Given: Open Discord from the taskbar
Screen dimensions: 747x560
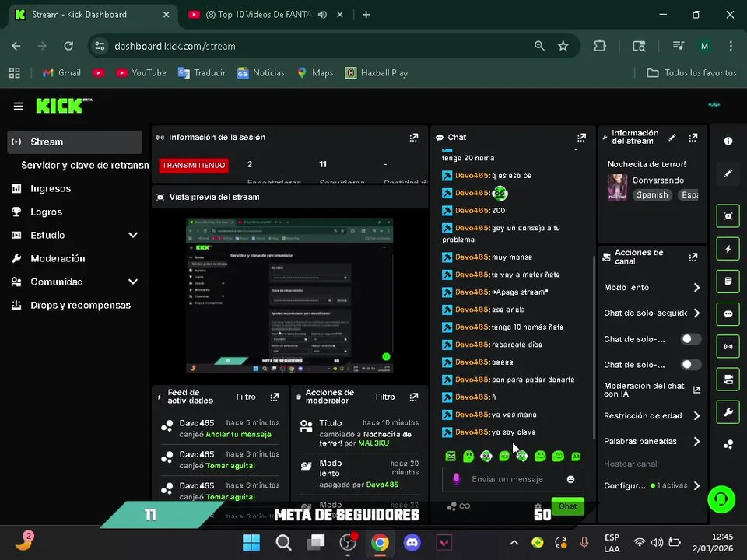Looking at the screenshot, I should coord(412,542).
